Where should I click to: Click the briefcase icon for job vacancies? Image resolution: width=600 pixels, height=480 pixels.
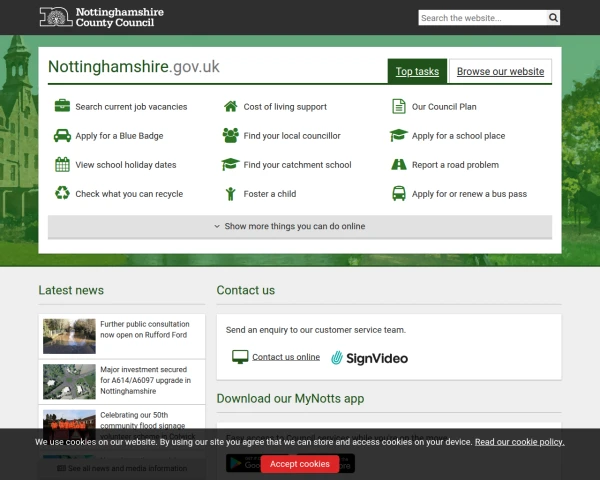tap(62, 106)
